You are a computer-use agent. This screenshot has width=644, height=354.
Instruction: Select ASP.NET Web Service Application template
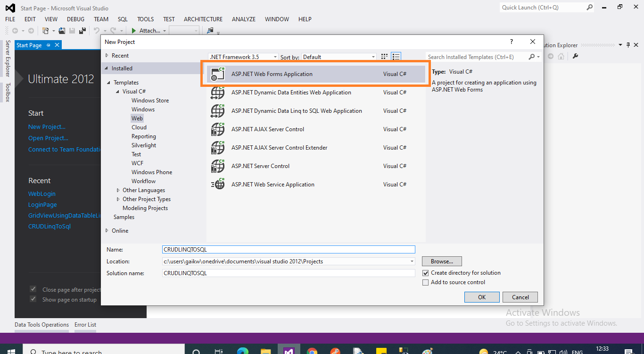(x=316, y=185)
